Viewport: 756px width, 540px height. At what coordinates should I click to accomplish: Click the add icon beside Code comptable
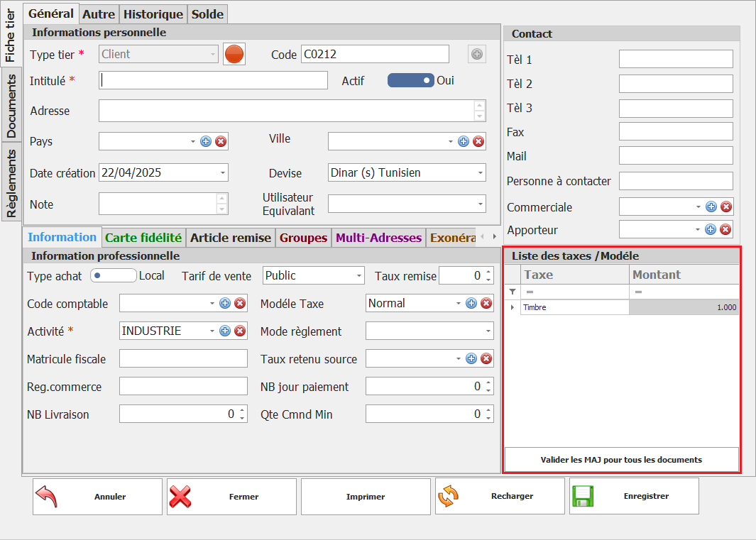point(225,303)
